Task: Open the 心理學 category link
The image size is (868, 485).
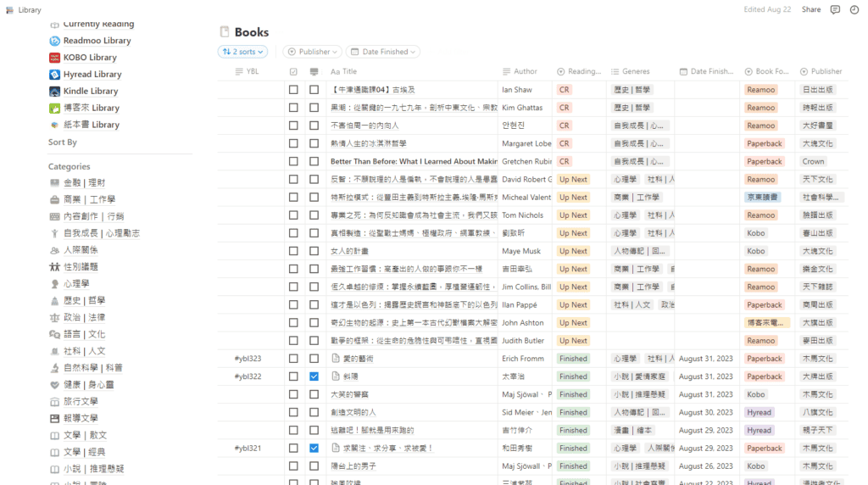Action: 76,284
